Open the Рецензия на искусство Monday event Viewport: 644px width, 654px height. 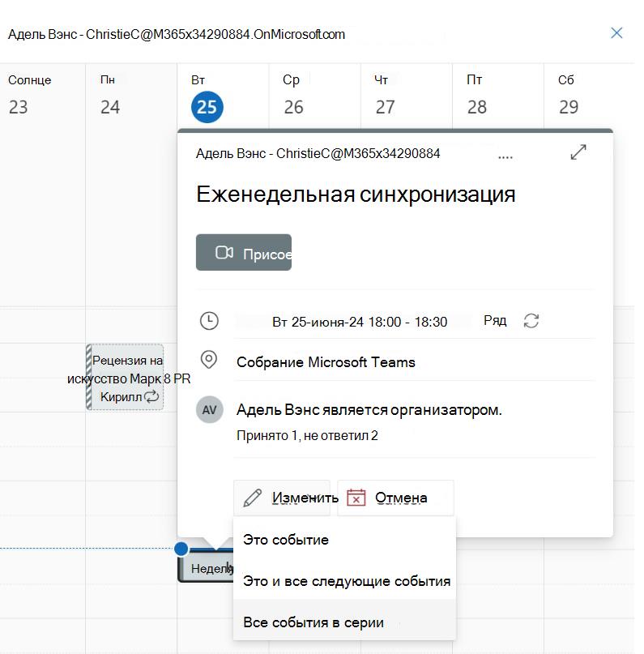coord(125,377)
